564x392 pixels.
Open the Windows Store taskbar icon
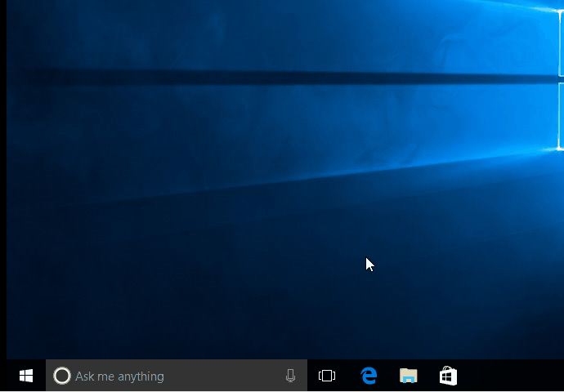click(448, 376)
